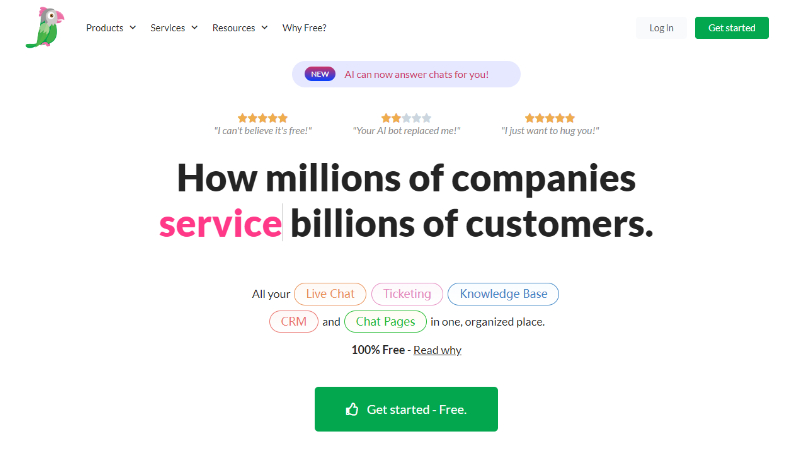
Task: Click five-star rating above "I just want to hug you!"
Action: (550, 118)
